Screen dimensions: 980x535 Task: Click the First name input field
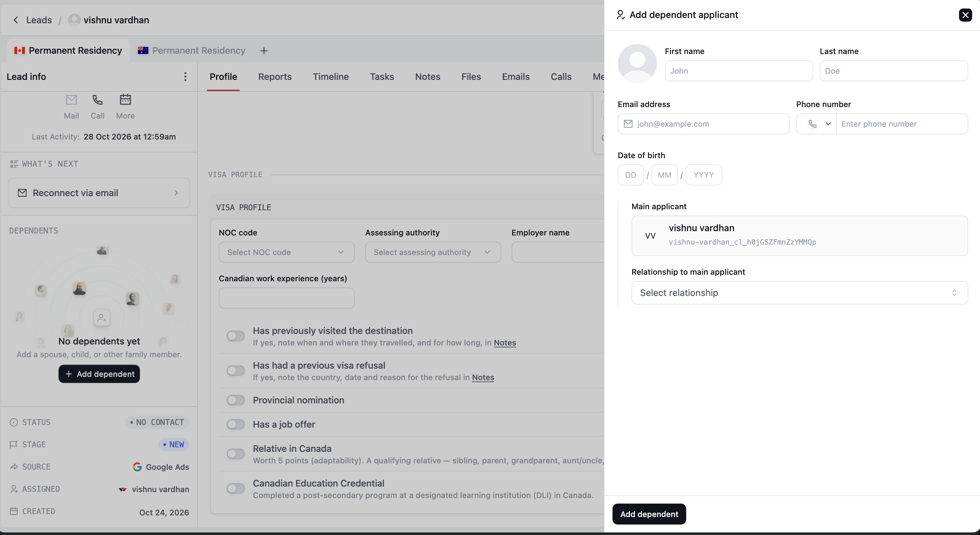pyautogui.click(x=739, y=71)
